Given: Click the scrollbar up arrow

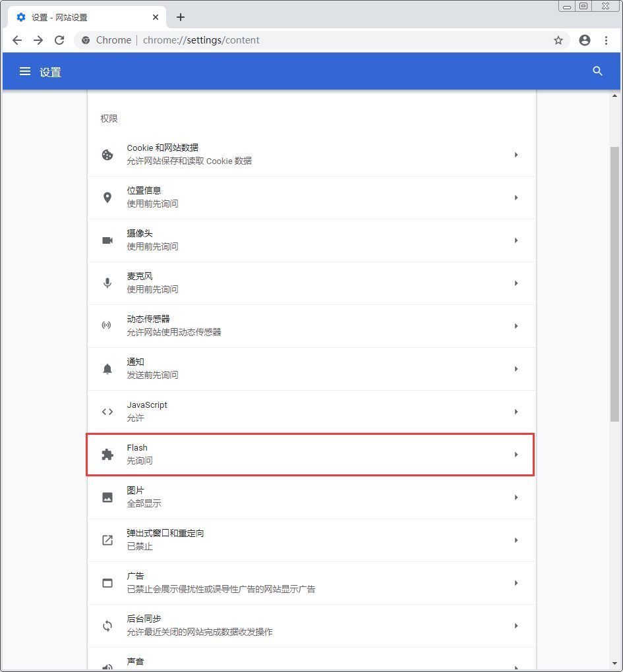Looking at the screenshot, I should pos(614,96).
